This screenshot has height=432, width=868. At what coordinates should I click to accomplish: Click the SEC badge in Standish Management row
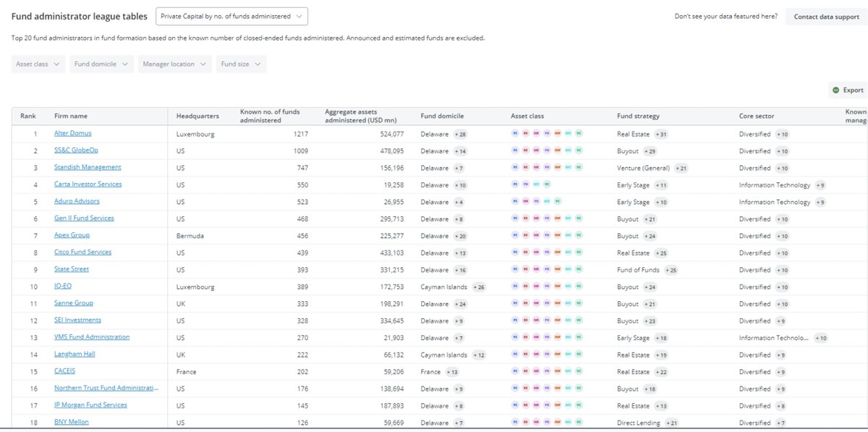[x=569, y=168]
